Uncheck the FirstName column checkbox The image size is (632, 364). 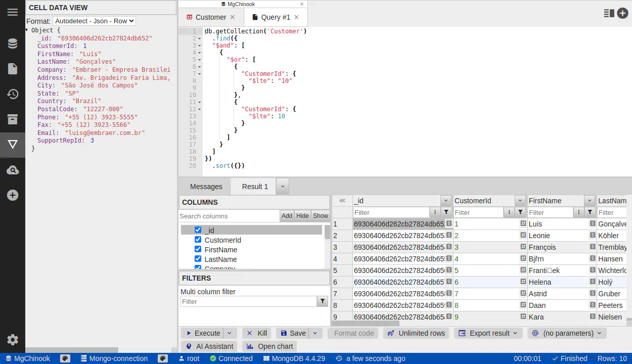[x=198, y=249]
